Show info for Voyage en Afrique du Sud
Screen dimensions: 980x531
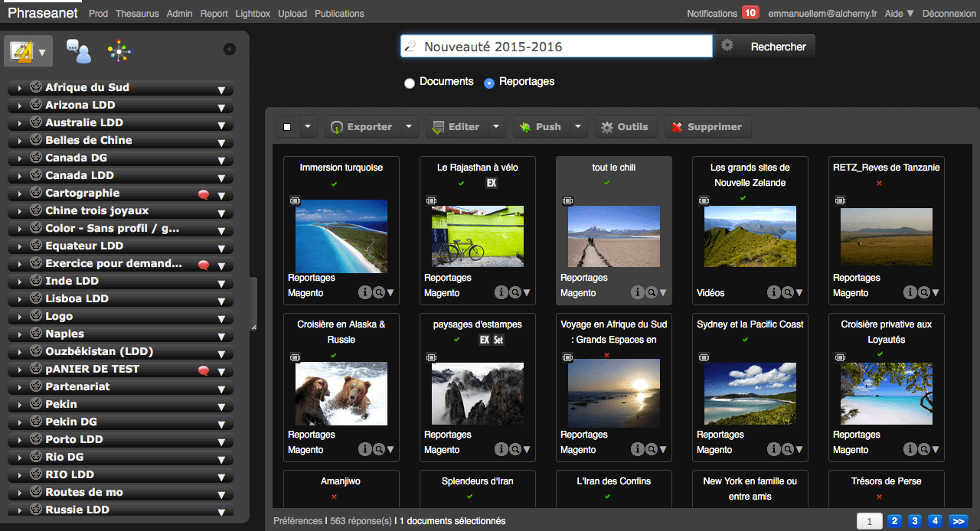[x=637, y=449]
